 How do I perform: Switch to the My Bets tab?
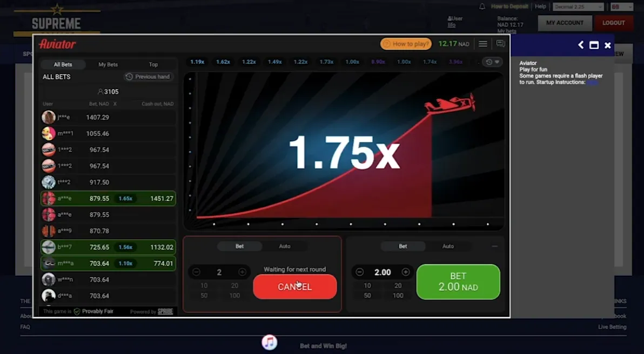point(108,64)
